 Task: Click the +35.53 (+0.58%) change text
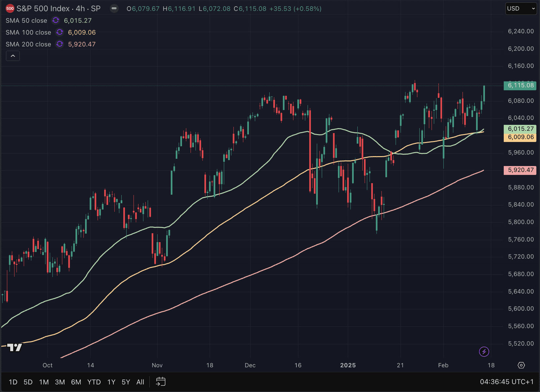[295, 9]
